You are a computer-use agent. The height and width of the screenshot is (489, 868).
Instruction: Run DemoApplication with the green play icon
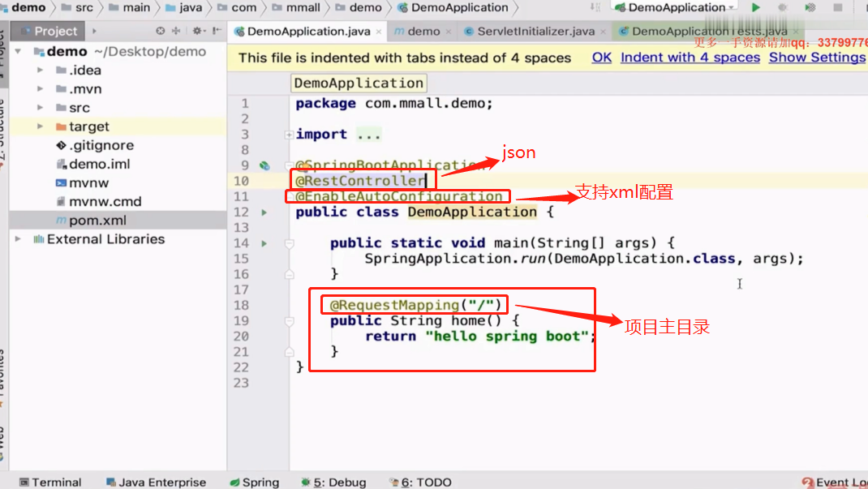[x=755, y=8]
